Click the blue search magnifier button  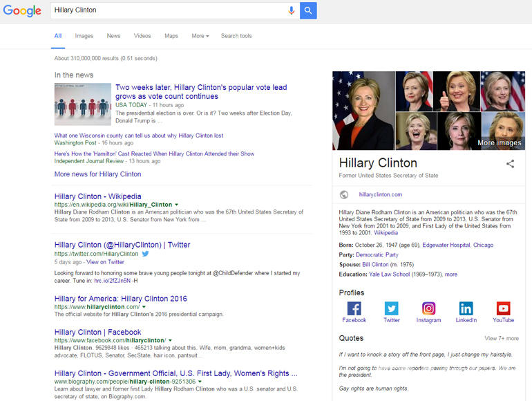pos(308,10)
